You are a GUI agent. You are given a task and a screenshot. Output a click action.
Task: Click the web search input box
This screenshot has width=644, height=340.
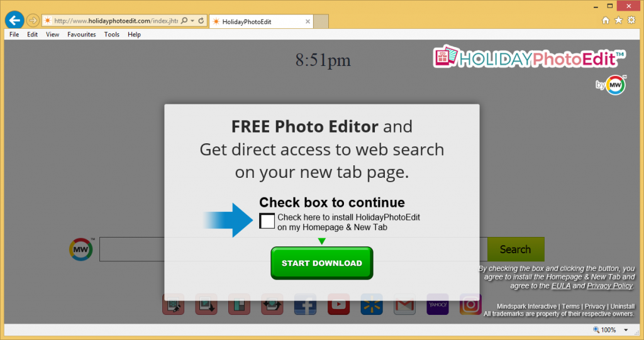[x=293, y=250]
